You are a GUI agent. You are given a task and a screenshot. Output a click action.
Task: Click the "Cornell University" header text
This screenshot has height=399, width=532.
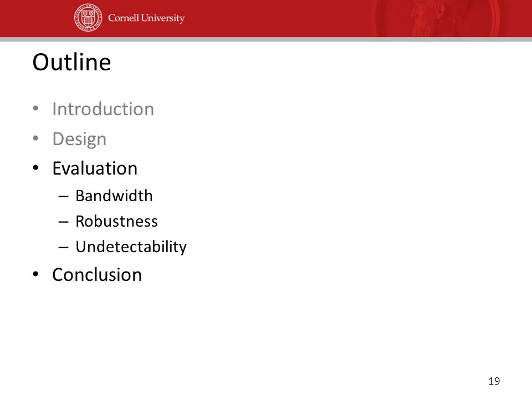coord(146,18)
